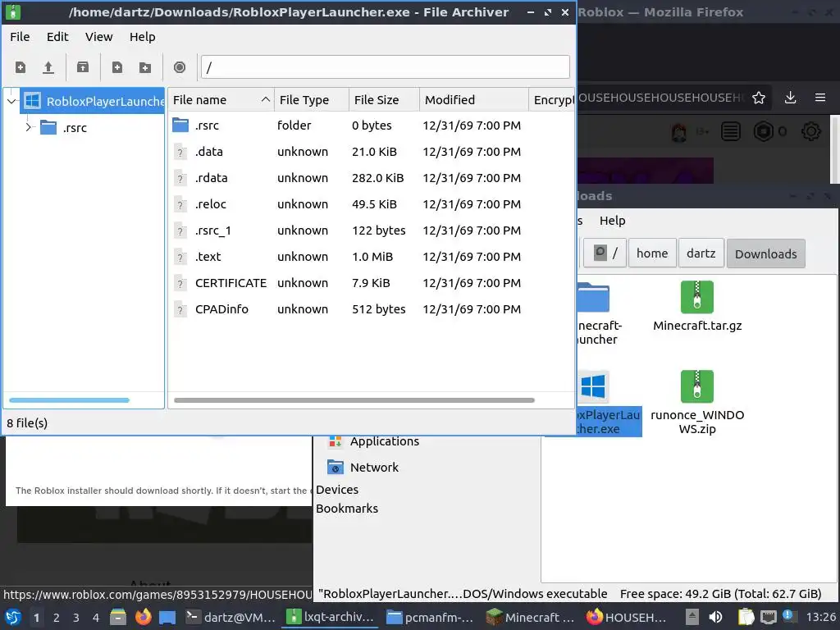Select the .text file row

click(371, 257)
